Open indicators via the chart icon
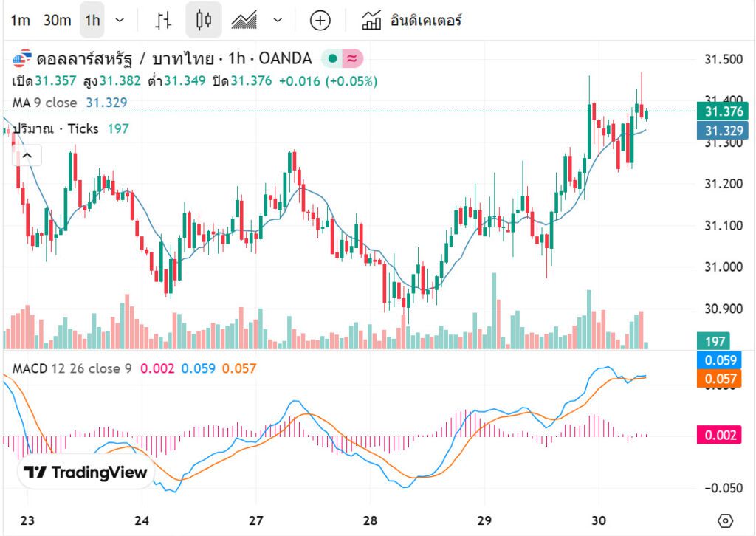756x536 pixels. point(371,21)
